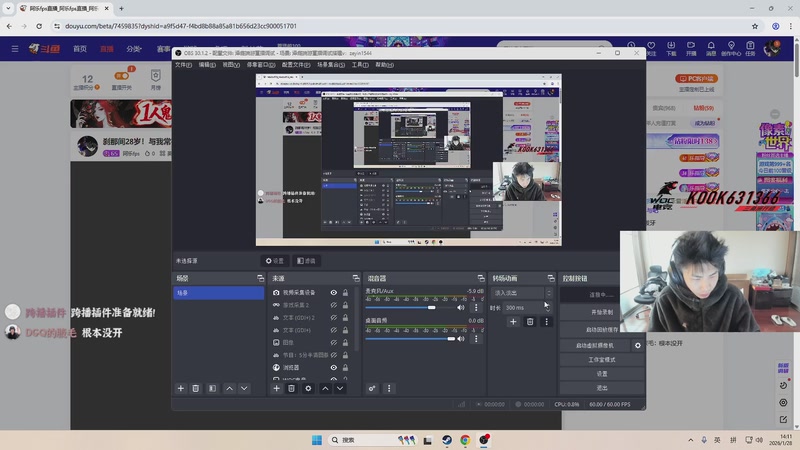The width and height of the screenshot is (800, 450).
Task: Move source down in sources toolbar
Action: 340,389
